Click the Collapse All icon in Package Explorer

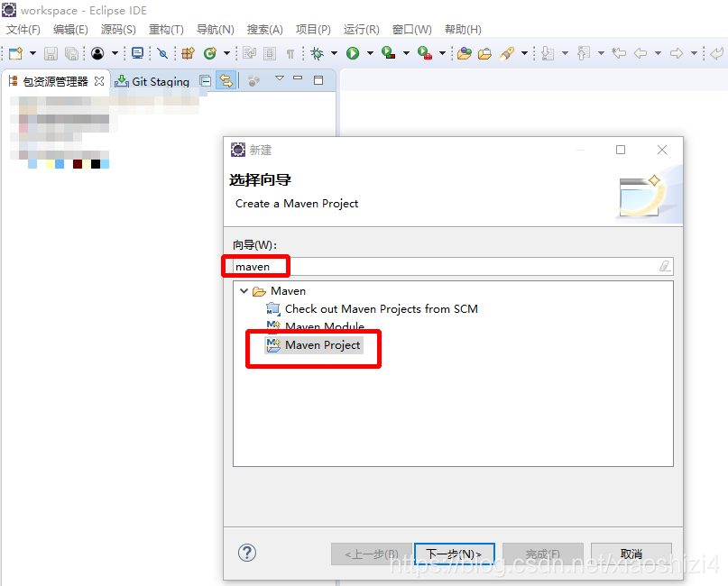click(205, 81)
